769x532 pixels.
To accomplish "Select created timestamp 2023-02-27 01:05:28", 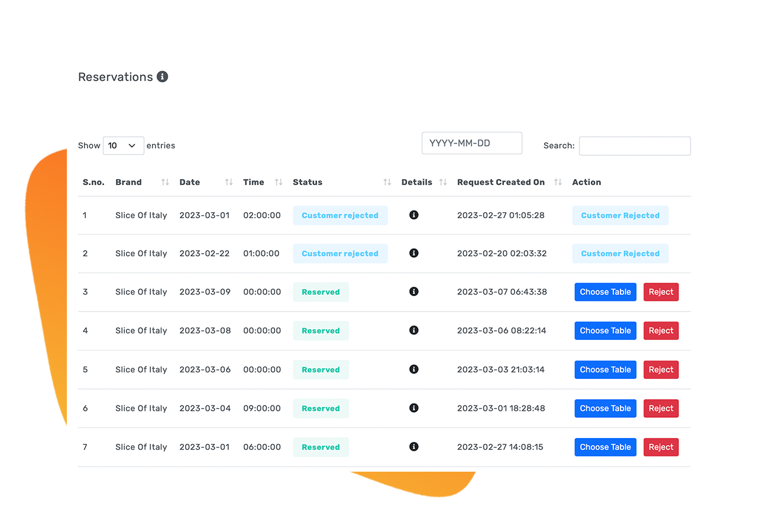I will point(501,215).
